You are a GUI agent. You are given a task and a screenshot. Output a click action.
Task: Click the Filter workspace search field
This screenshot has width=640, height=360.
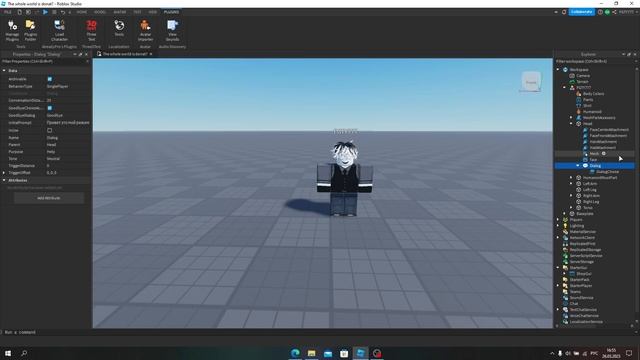pos(595,61)
